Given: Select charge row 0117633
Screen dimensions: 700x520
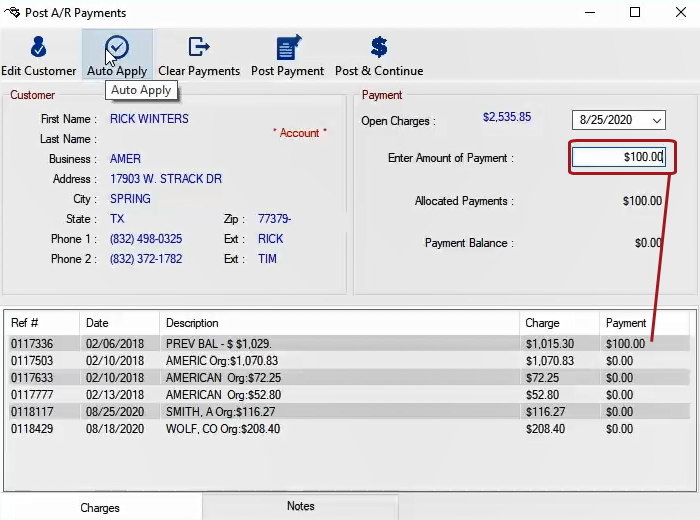Looking at the screenshot, I should pos(348,378).
